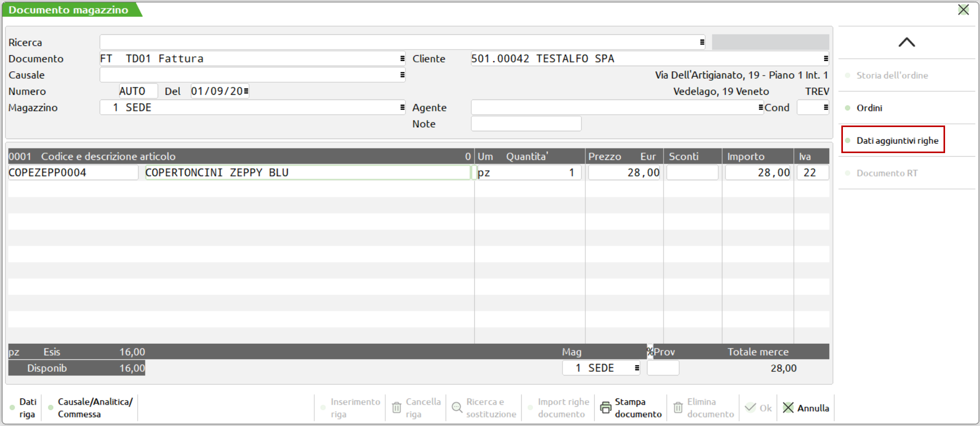980x426 pixels.
Task: Click the Cancella riga trash icon
Action: 397,408
